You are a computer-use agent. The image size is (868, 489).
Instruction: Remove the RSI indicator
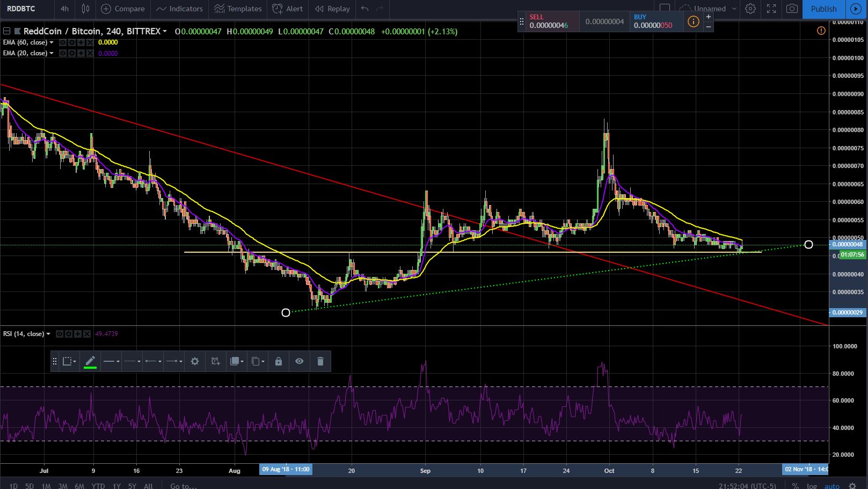click(86, 334)
